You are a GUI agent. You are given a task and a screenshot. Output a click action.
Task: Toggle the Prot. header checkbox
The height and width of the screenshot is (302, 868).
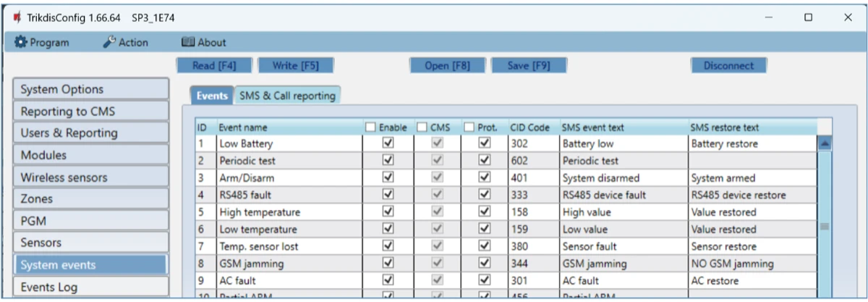click(469, 127)
